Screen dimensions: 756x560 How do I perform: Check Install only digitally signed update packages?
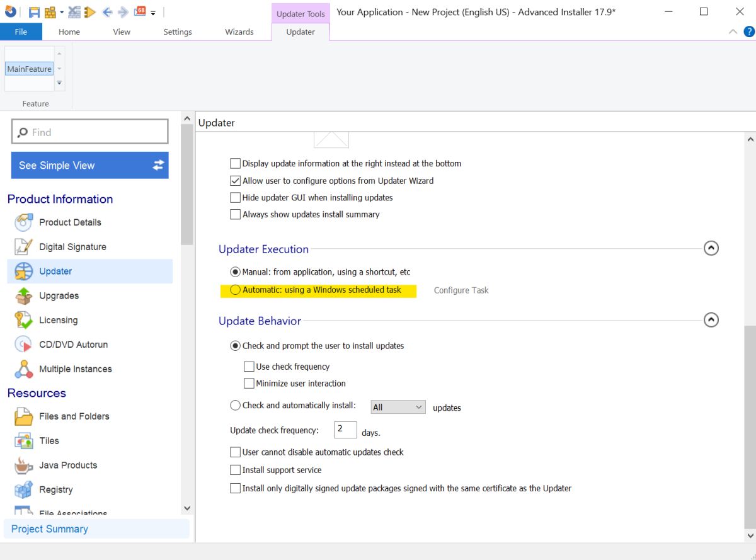tap(235, 488)
